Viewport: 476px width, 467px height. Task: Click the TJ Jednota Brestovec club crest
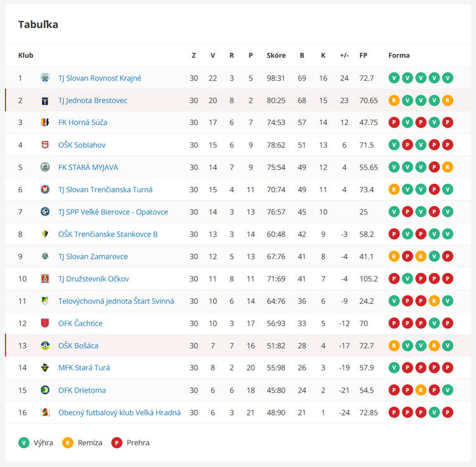click(45, 100)
